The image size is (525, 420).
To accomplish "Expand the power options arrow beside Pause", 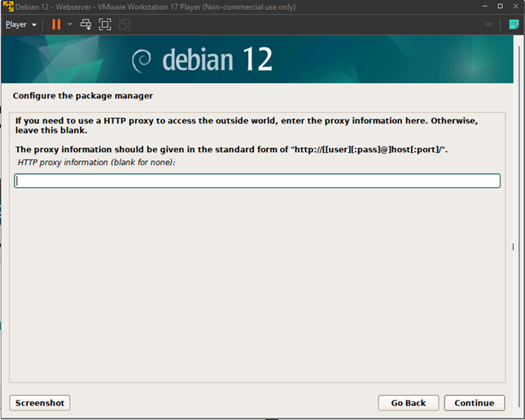I will tap(70, 24).
